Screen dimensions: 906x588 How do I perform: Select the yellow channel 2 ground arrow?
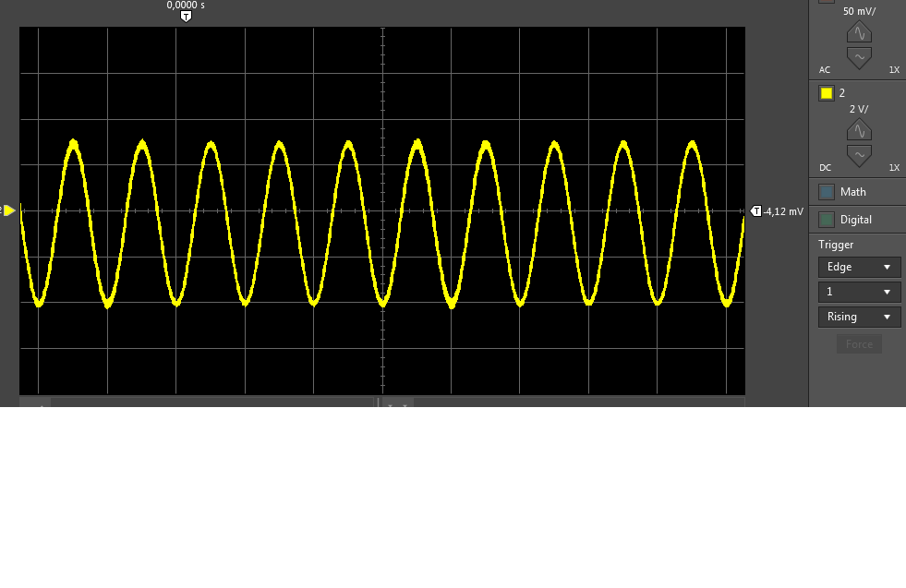point(9,210)
